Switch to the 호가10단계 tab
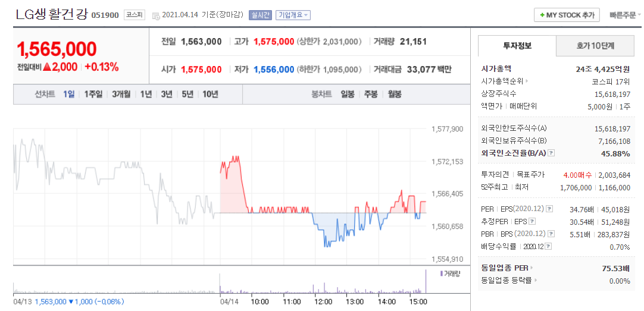The width and height of the screenshot is (644, 311). point(595,46)
